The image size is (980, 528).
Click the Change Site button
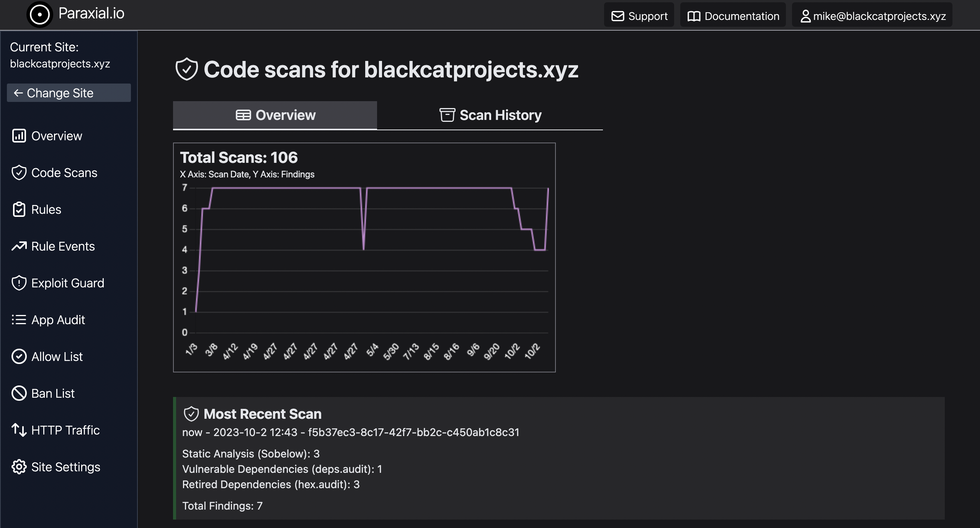pos(69,93)
